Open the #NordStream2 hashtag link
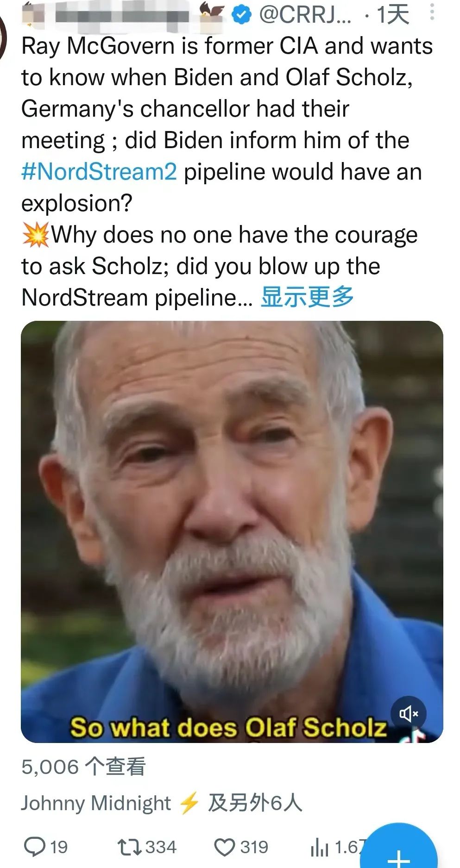The image size is (460, 868). (99, 172)
